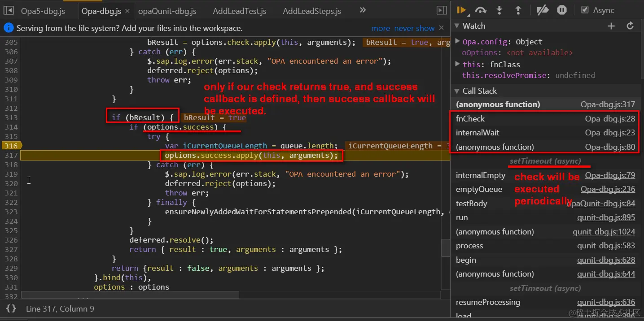Select the internalEmpty stack frame
The height and width of the screenshot is (321, 644).
(x=545, y=175)
